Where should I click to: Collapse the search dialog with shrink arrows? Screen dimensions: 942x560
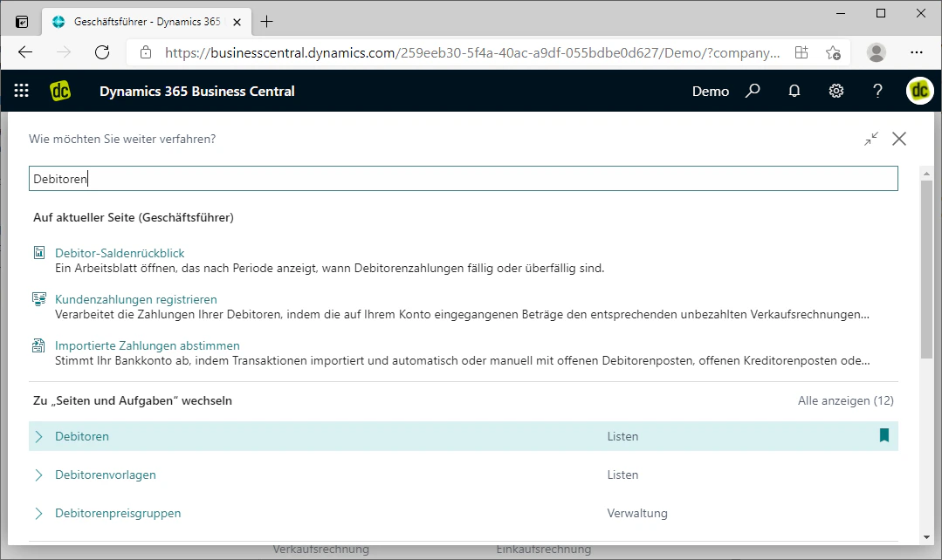coord(871,139)
